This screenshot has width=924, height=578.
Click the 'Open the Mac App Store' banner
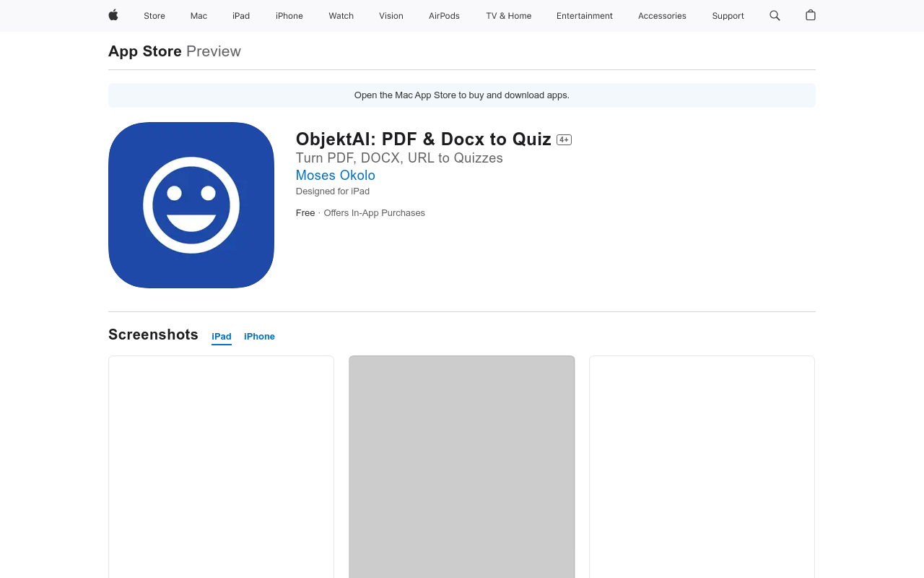pos(462,95)
